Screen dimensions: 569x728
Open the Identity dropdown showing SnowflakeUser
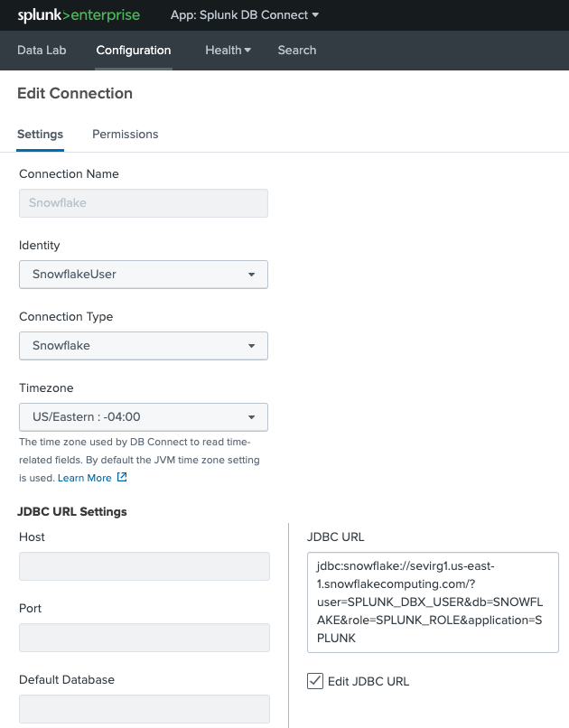coord(144,275)
